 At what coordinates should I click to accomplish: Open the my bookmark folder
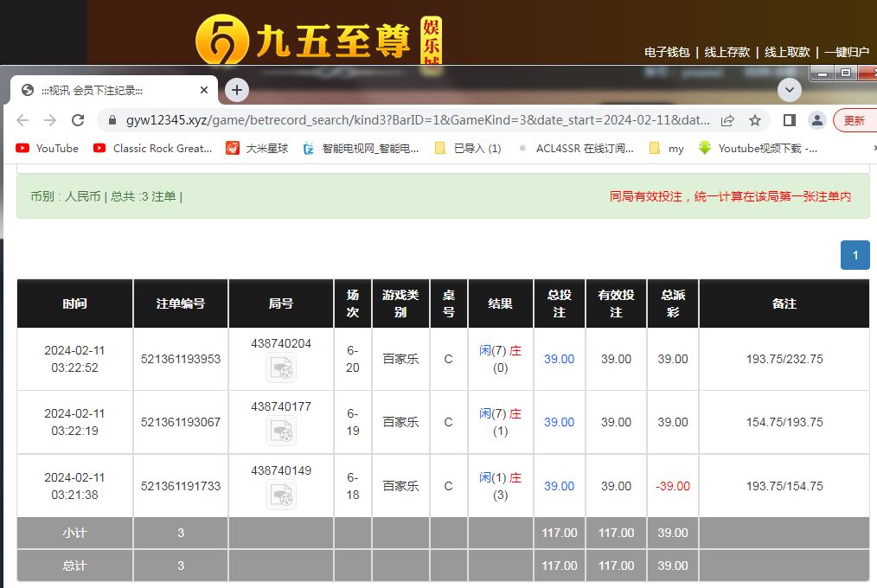click(666, 148)
